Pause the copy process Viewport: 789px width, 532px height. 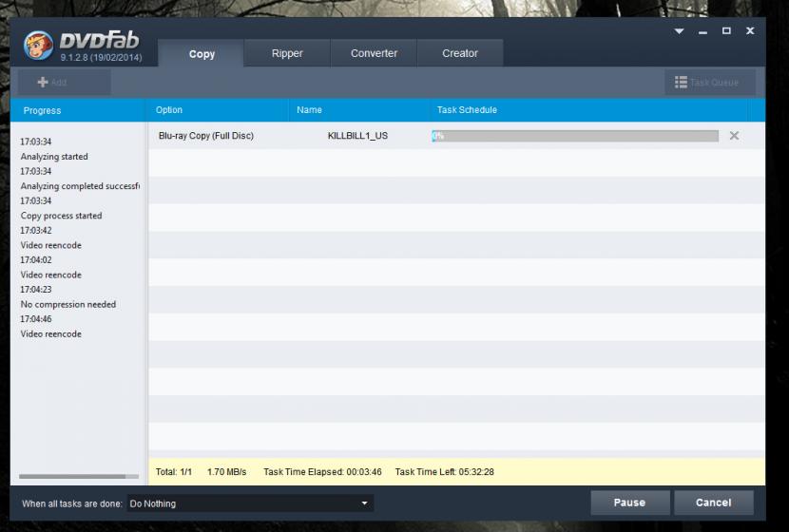click(630, 503)
